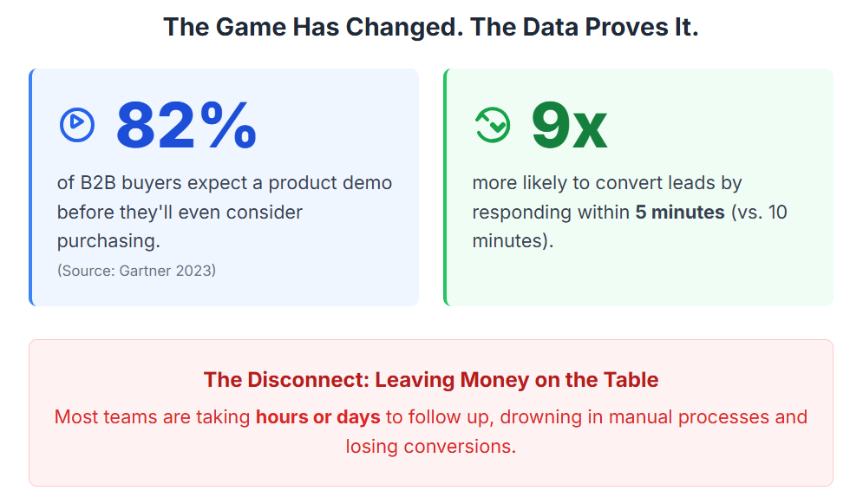This screenshot has width=863, height=504.
Task: Click the "(vs. 10" text in green card
Action: pos(759,212)
